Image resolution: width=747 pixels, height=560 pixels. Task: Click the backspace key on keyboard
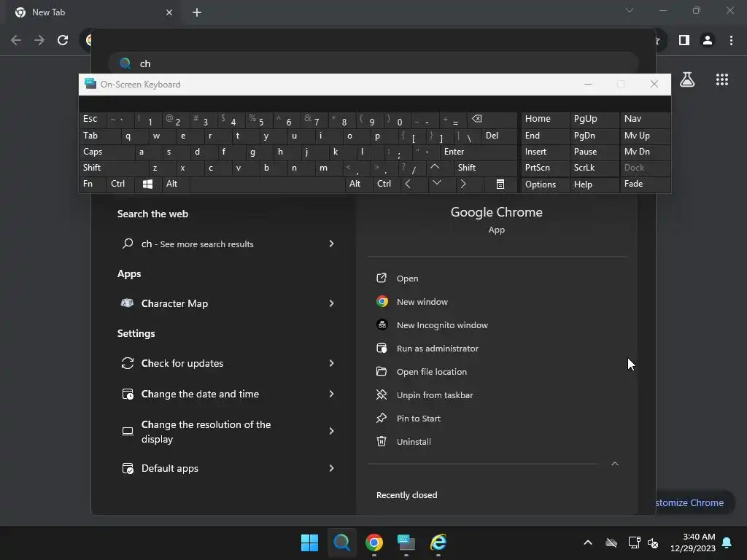point(492,119)
